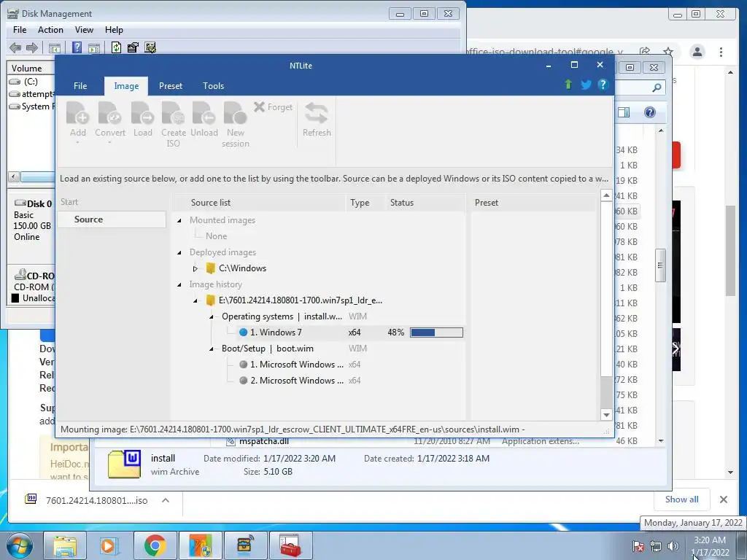Screen dimensions: 747x560
Task: Collapse the E:\7601.24214 image history folder
Action: pos(196,300)
